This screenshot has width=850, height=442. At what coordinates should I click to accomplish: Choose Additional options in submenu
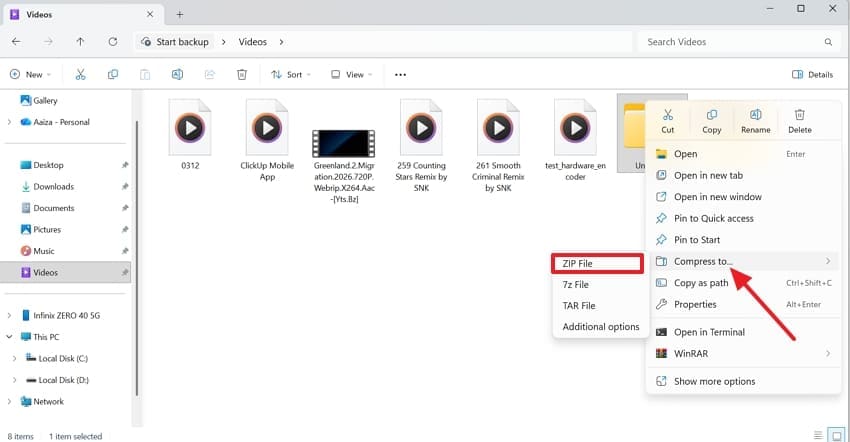(601, 327)
